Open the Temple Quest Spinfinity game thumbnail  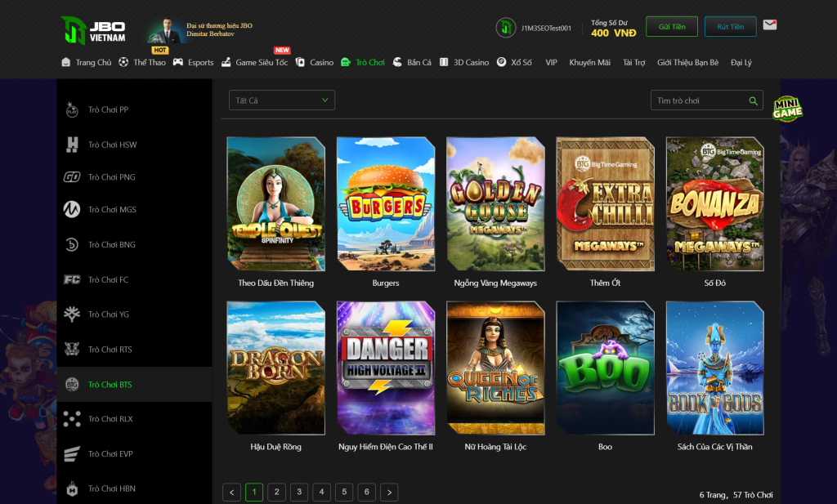(x=276, y=203)
